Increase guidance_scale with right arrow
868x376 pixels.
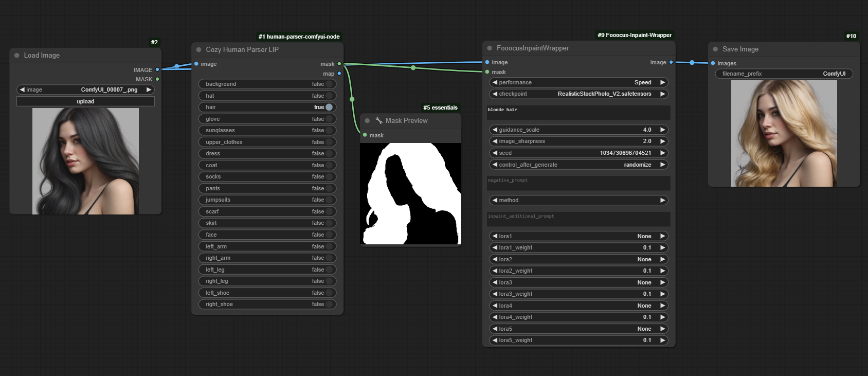click(x=663, y=130)
